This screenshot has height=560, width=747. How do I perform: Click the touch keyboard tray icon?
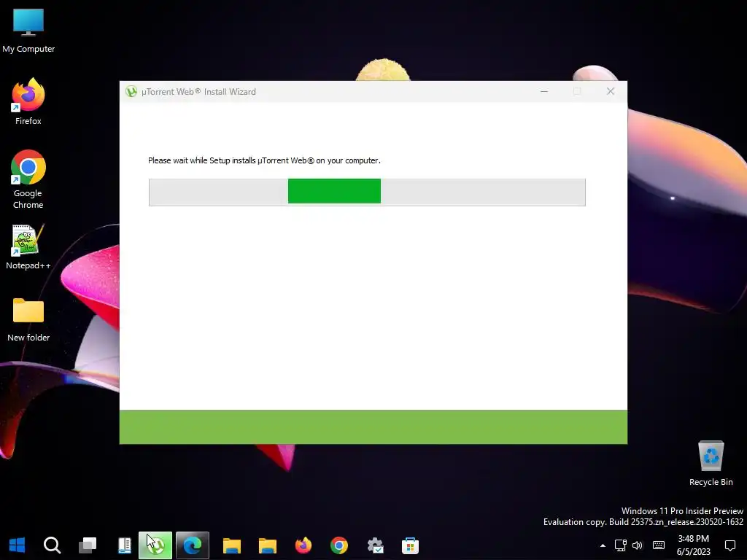(x=659, y=545)
